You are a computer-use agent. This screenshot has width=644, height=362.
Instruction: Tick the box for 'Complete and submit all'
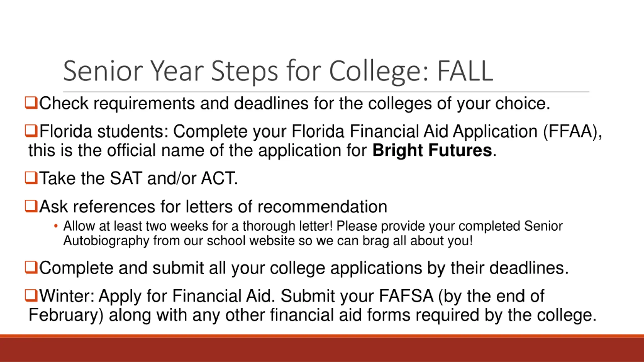coord(31,267)
